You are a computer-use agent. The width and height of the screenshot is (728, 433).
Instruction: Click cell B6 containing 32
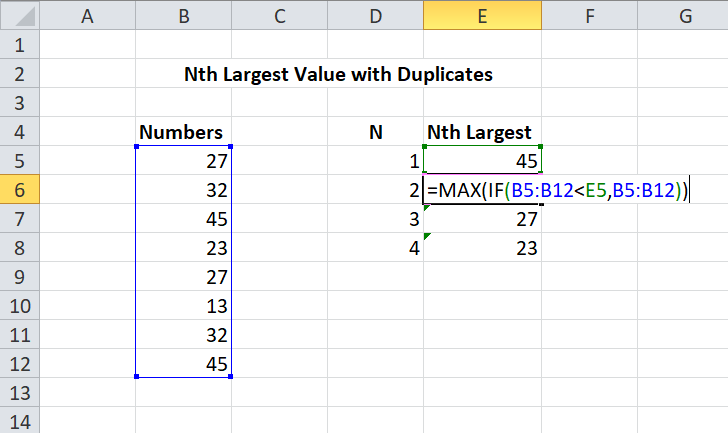tap(184, 189)
